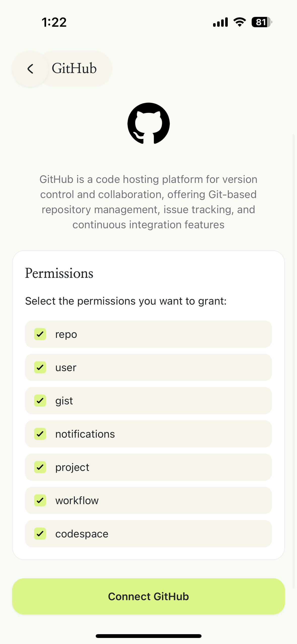The width and height of the screenshot is (297, 644).
Task: Tap the workflow permission row label
Action: point(77,501)
